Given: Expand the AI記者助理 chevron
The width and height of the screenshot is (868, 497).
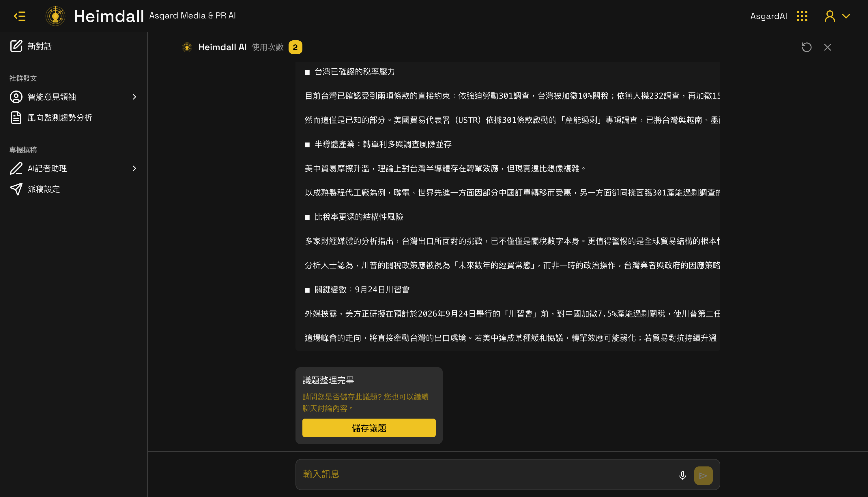Looking at the screenshot, I should click(x=134, y=169).
